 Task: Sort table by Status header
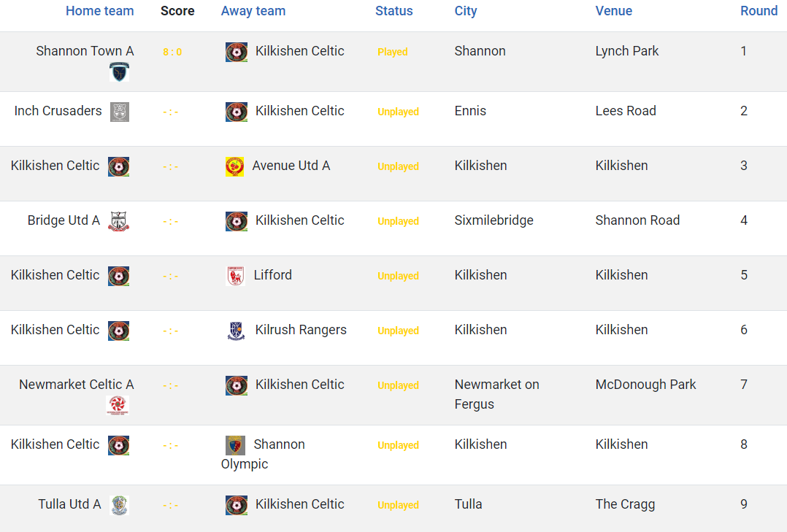[x=394, y=11]
